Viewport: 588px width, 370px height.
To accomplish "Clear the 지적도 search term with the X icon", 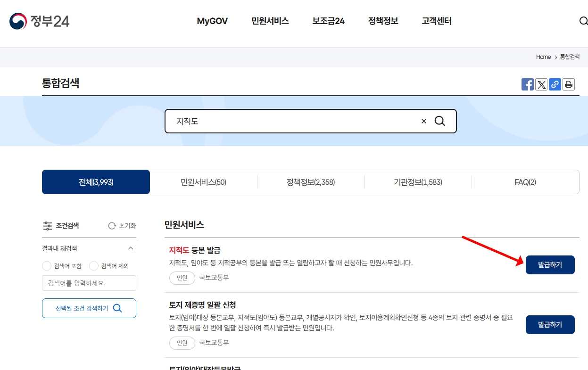I will [423, 121].
